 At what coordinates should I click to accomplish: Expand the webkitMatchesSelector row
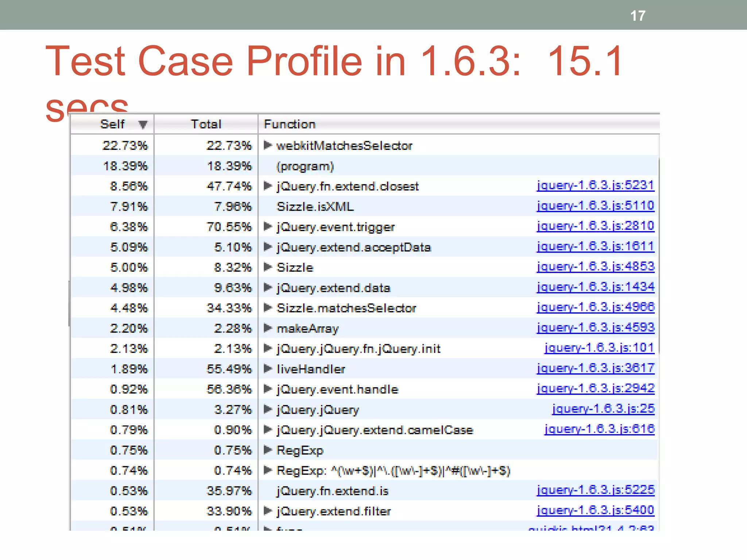[267, 145]
